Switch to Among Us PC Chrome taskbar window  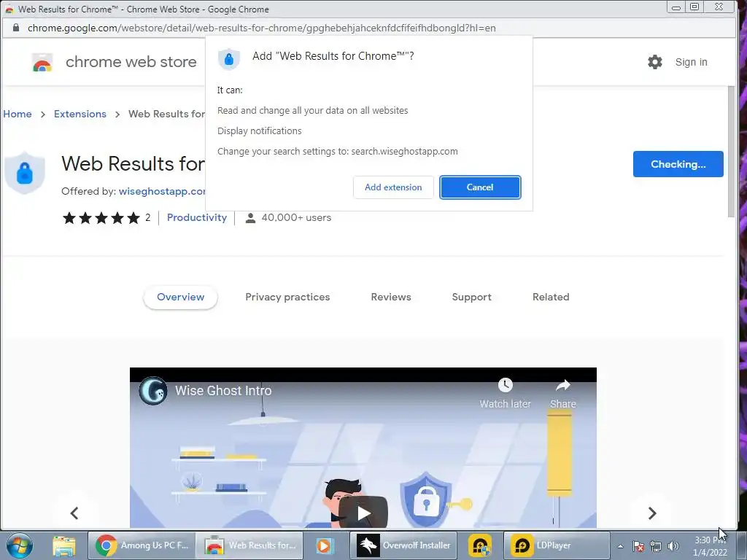[x=142, y=545]
